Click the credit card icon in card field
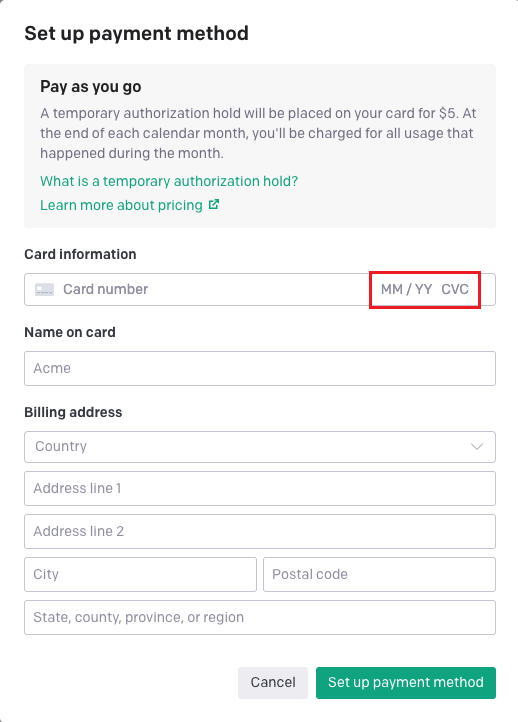The image size is (518, 722). click(45, 290)
